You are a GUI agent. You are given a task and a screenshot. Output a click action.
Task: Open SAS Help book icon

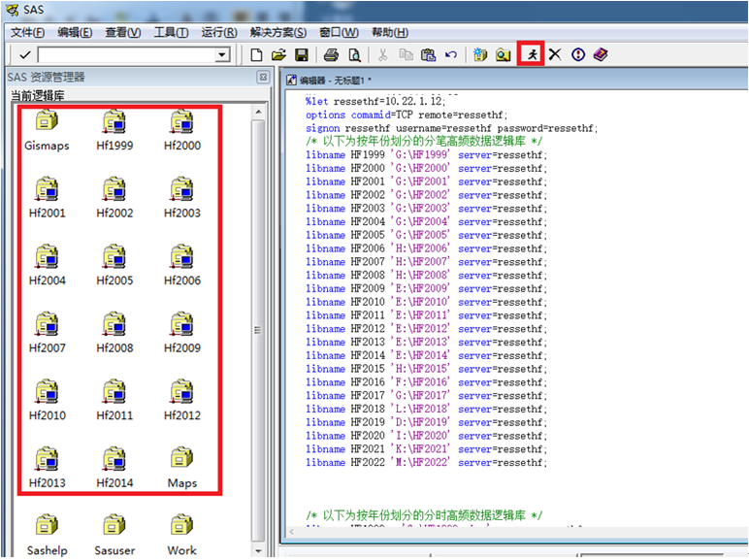601,54
